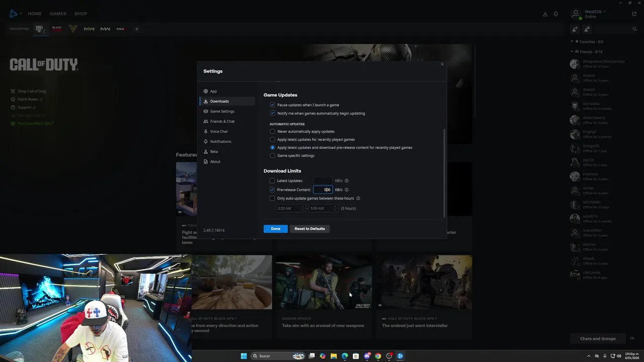The height and width of the screenshot is (362, 644).
Task: Open Notifications settings section
Action: (x=227, y=141)
